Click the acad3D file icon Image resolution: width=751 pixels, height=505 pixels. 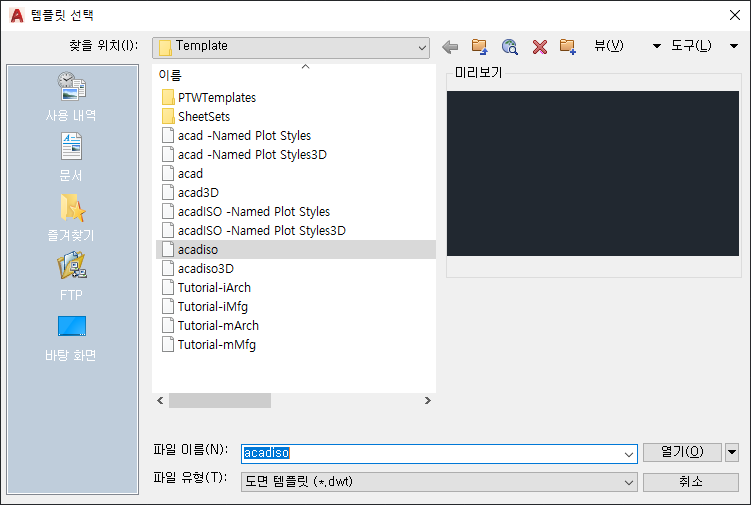pos(168,193)
